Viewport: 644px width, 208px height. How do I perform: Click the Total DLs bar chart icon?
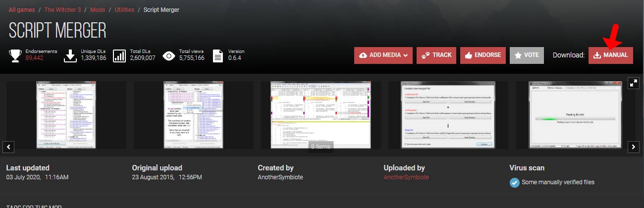pos(119,55)
